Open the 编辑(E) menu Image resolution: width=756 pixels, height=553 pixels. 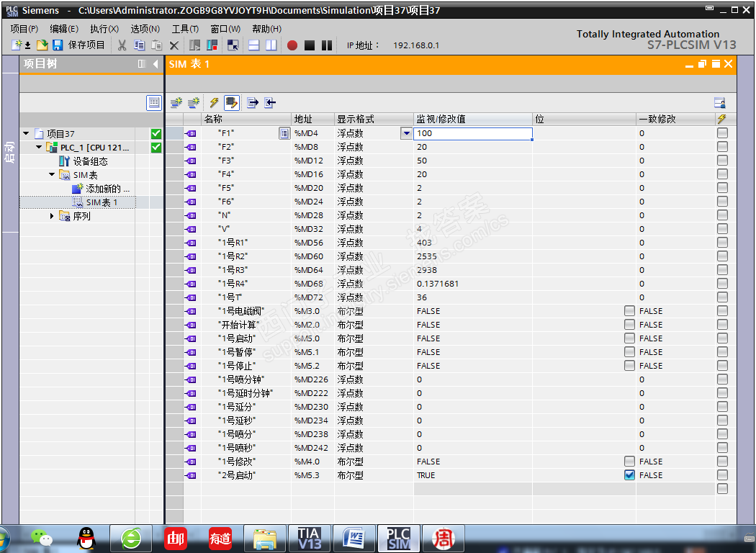(64, 29)
